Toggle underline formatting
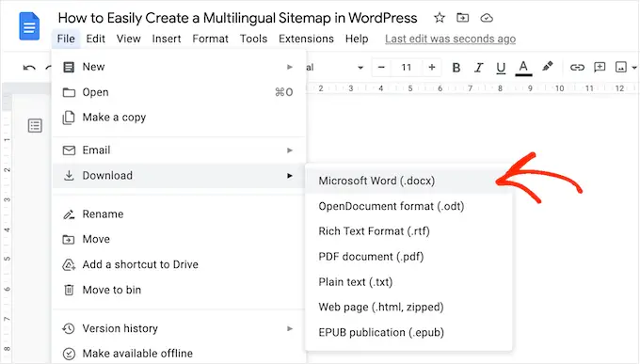Image resolution: width=640 pixels, height=364 pixels. click(501, 68)
